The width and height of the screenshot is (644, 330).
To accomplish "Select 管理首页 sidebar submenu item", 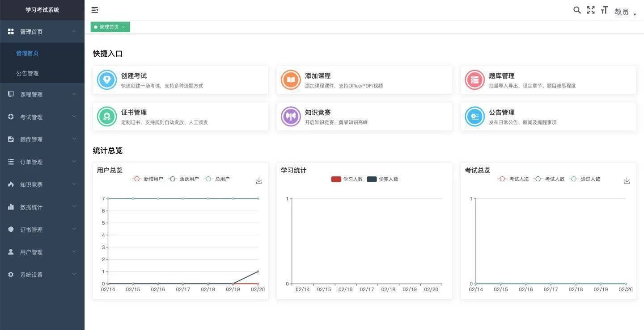I will click(x=42, y=53).
